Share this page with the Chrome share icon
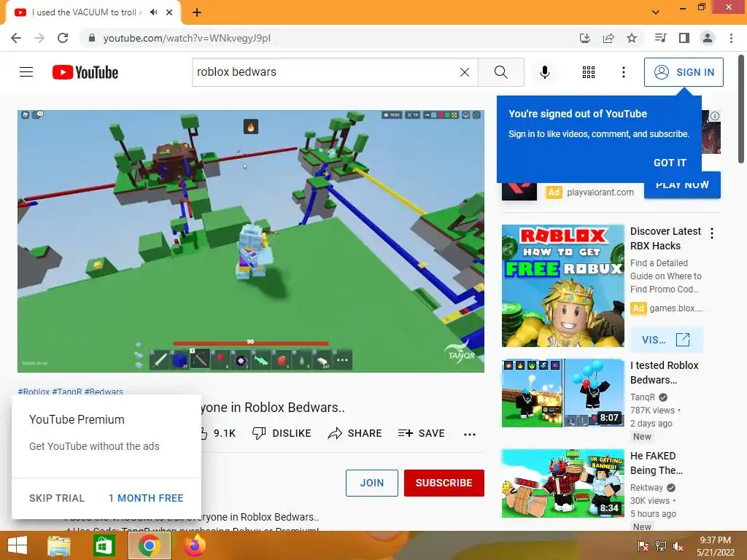 click(x=608, y=38)
